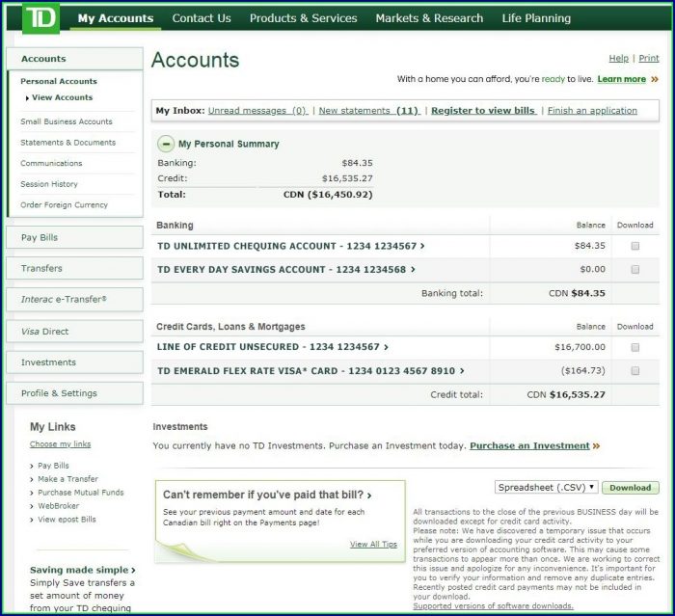
Task: Open TD Unlimited Chequing Account details
Action: tap(291, 246)
